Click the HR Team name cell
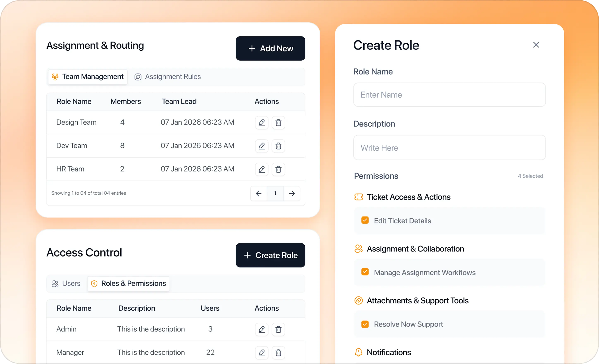599x364 pixels. pos(70,169)
